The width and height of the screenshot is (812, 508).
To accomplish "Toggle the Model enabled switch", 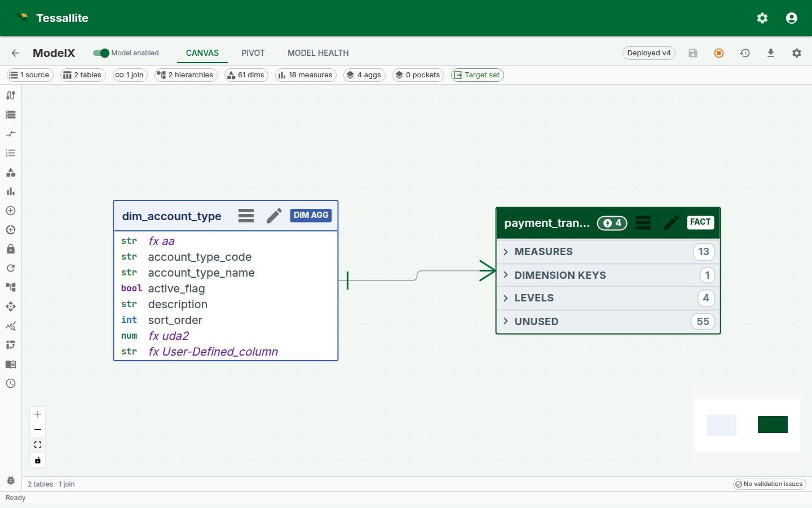I will [101, 53].
